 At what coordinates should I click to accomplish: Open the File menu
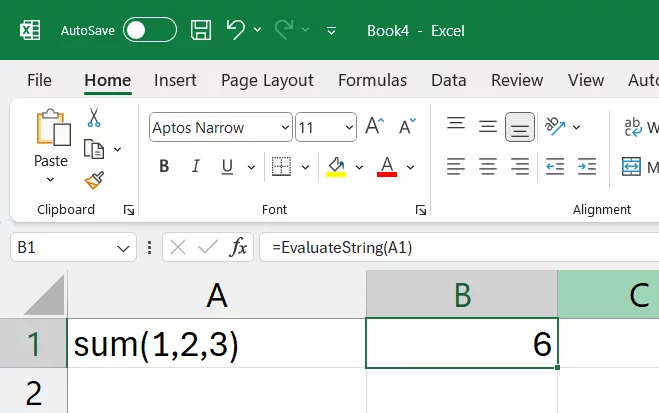tap(39, 80)
